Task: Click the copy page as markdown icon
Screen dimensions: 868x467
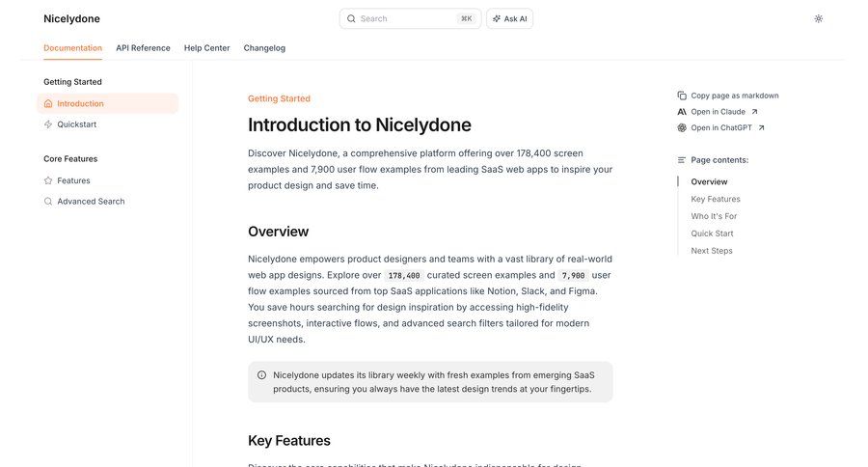Action: click(682, 96)
